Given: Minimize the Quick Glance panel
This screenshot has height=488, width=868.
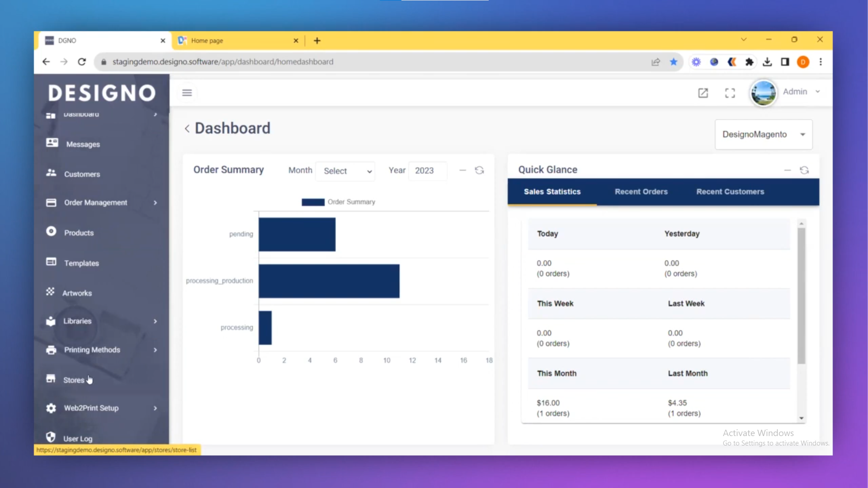Looking at the screenshot, I should [x=787, y=170].
